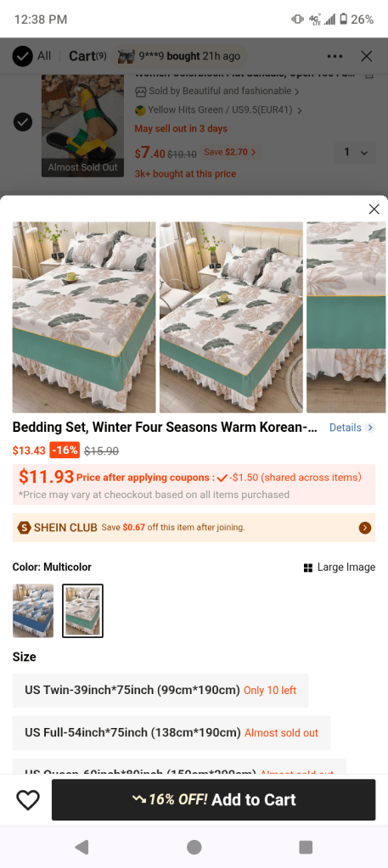Tap the Android back navigation button
This screenshot has height=868, width=388.
[82, 847]
